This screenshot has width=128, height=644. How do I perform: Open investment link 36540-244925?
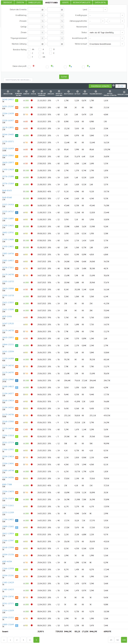(x=8, y=100)
